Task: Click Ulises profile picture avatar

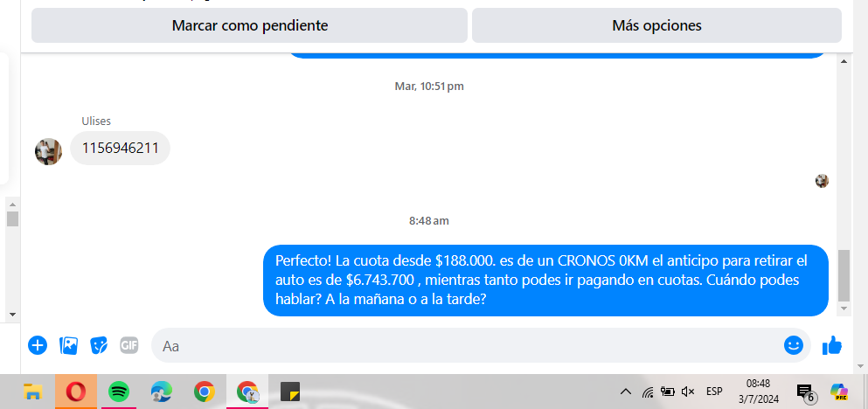Action: 49,152
